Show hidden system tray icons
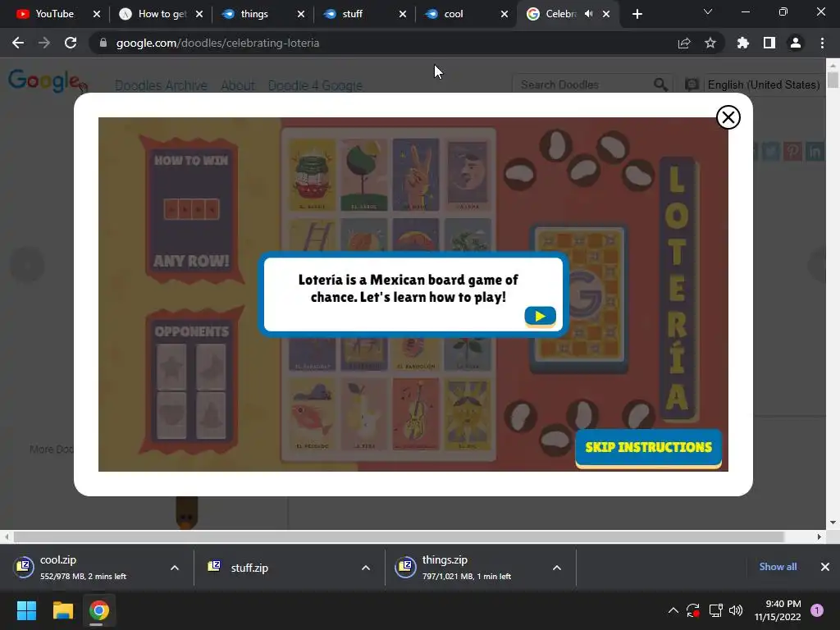The height and width of the screenshot is (630, 840). point(673,610)
